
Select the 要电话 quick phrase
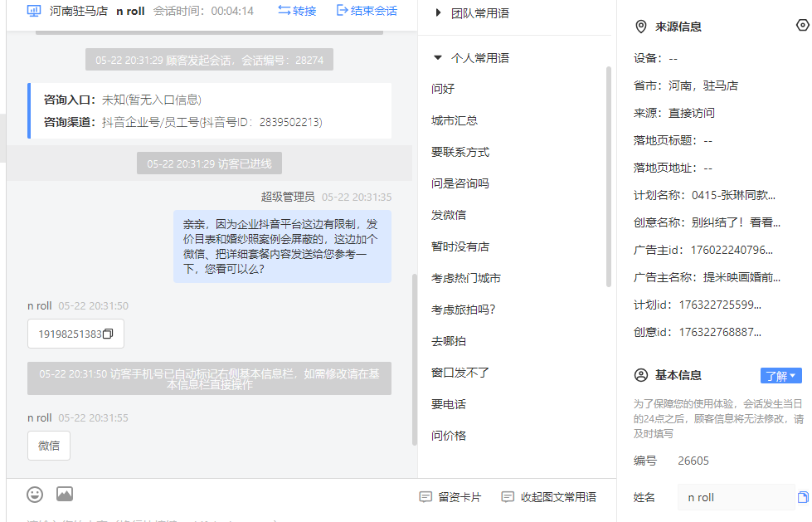(x=449, y=404)
